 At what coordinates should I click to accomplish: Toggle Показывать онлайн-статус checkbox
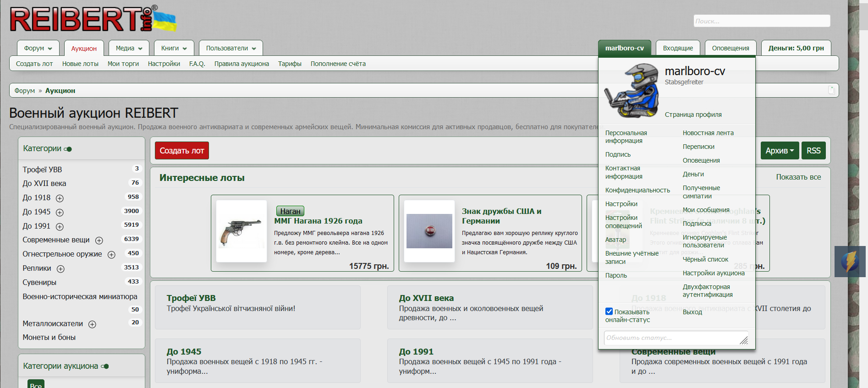(x=609, y=311)
